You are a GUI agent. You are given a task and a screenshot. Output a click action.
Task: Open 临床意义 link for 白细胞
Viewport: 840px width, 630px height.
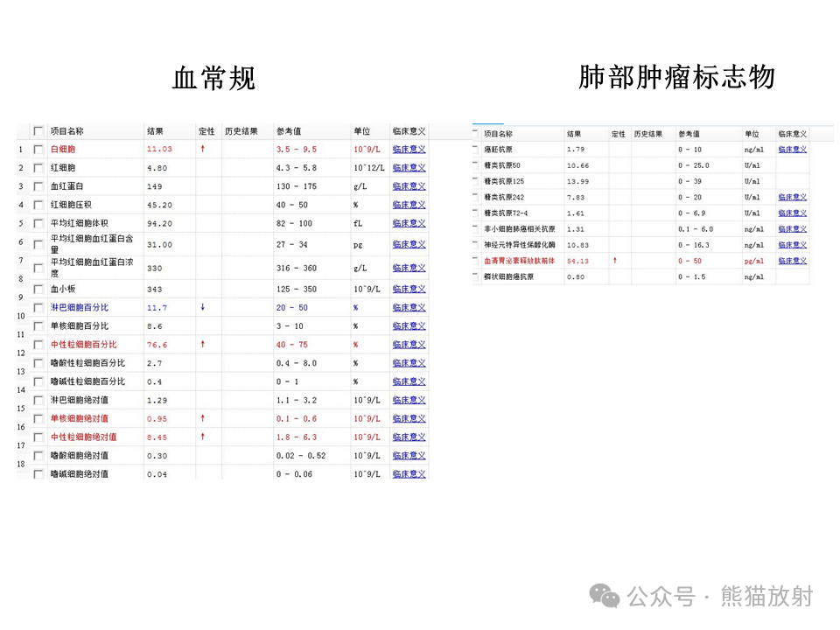coord(409,150)
